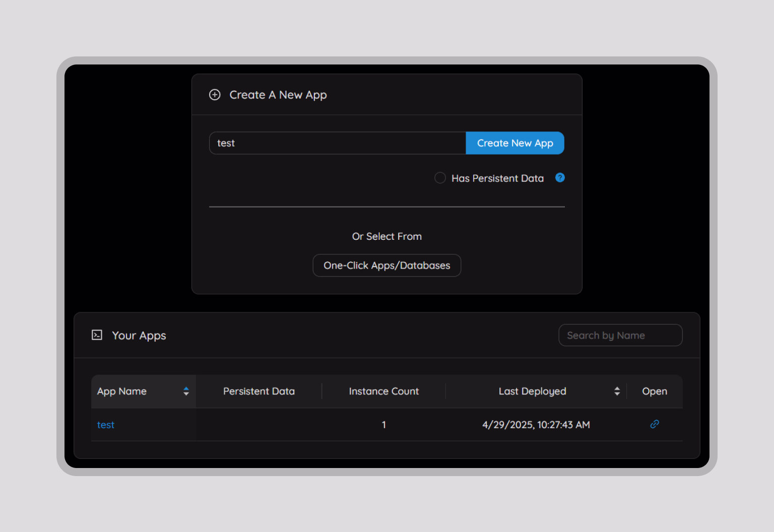This screenshot has width=774, height=532.
Task: Click the Search by Name field
Action: [620, 335]
